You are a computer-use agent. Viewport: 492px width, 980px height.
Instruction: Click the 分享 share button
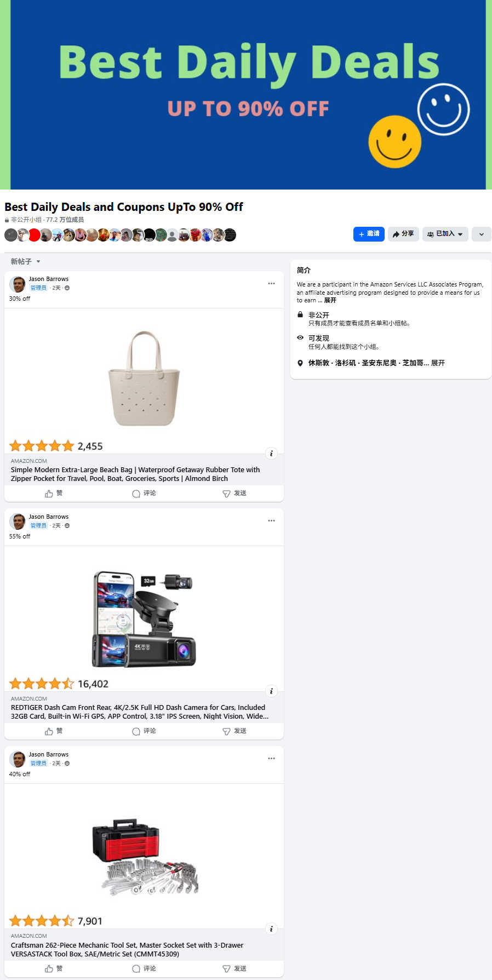click(403, 234)
